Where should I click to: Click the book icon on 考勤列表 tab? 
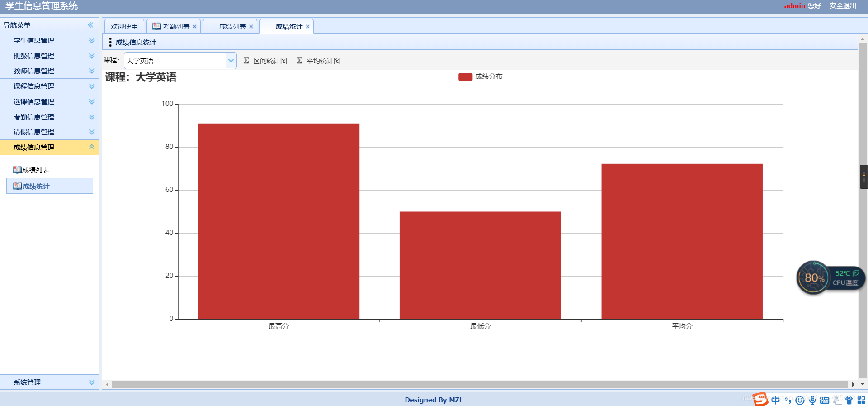156,26
